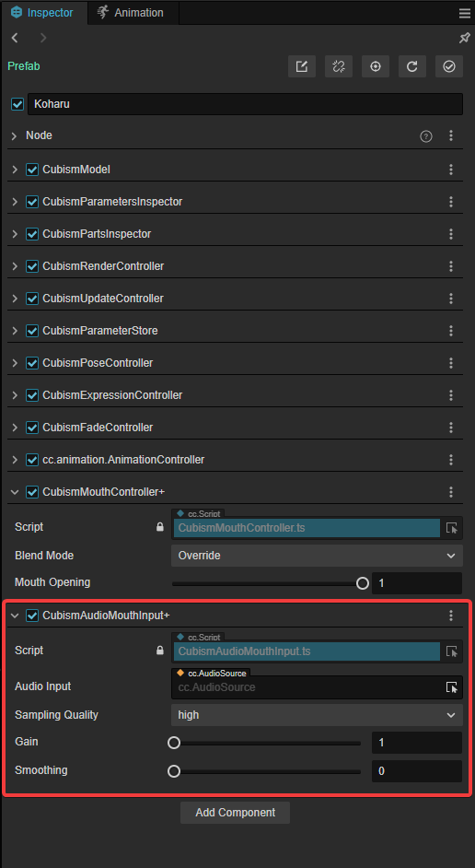Expand the CubismPoseController component
475x868 pixels.
tap(15, 363)
